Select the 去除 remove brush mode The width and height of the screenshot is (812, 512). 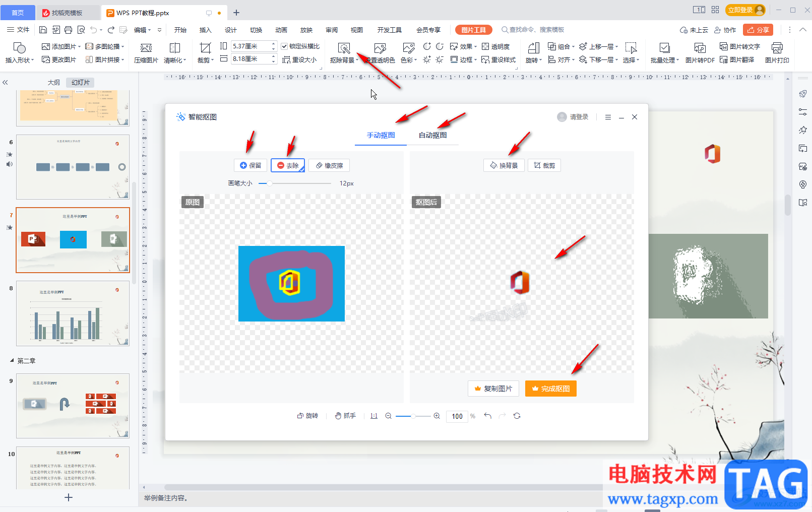[288, 165]
